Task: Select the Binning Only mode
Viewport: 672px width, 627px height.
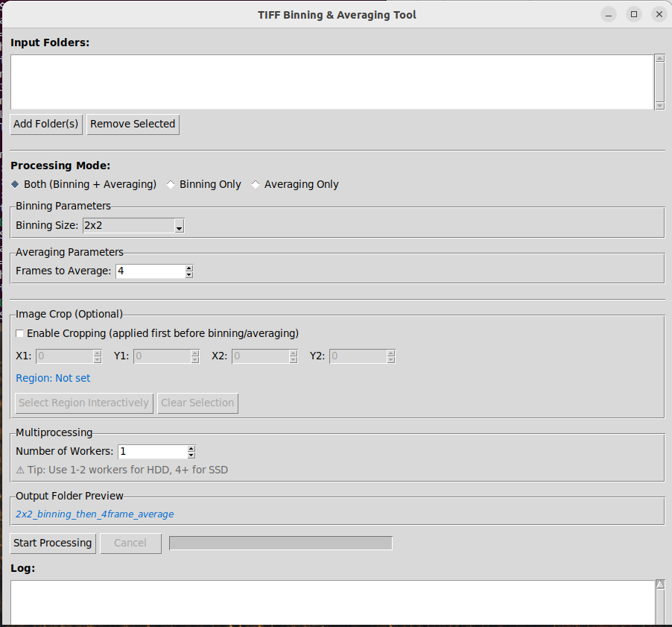Action: [171, 184]
